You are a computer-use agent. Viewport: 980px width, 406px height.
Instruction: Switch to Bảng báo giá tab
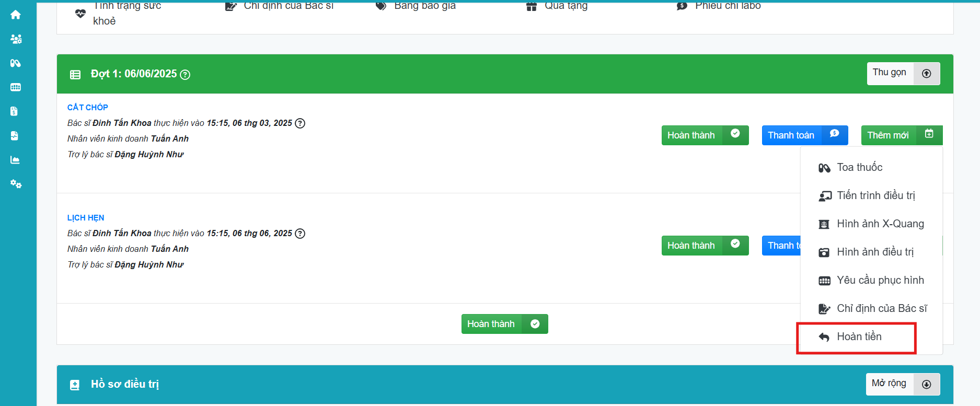[x=424, y=6]
